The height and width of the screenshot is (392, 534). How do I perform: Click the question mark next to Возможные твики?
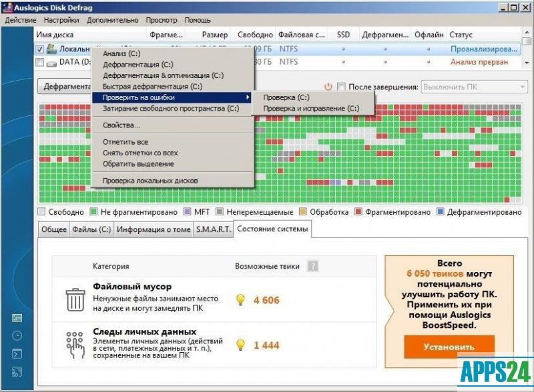(312, 266)
